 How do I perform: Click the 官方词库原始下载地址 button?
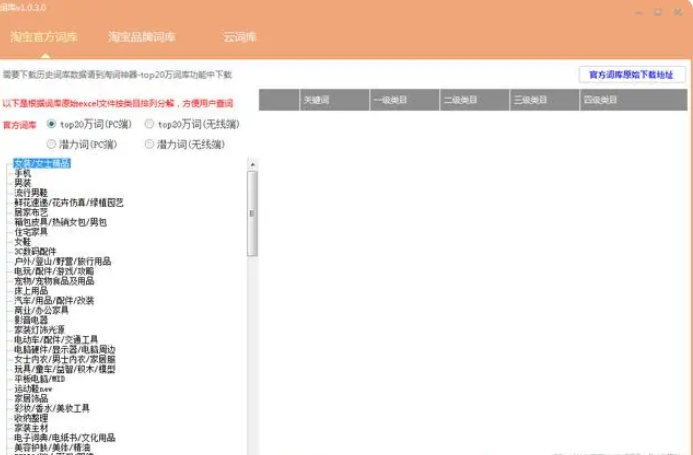(632, 75)
